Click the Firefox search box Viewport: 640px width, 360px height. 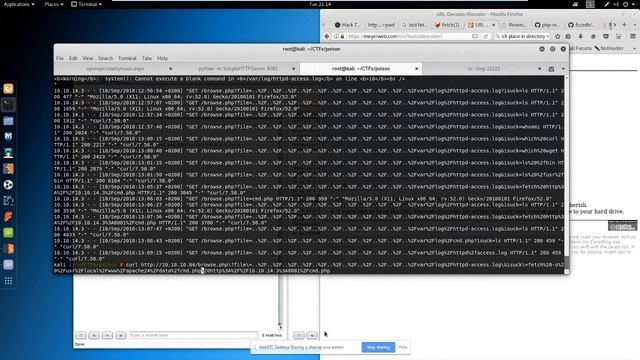pyautogui.click(x=523, y=36)
